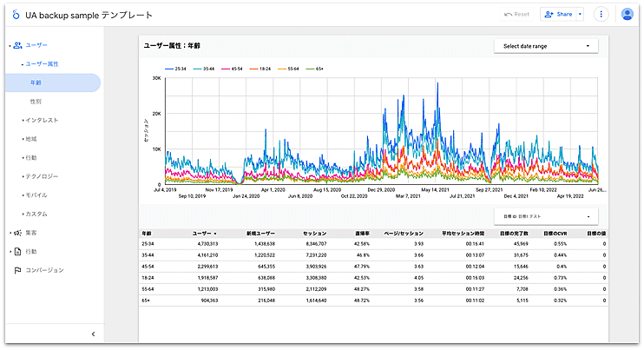Click the user account avatar

pos(628,15)
